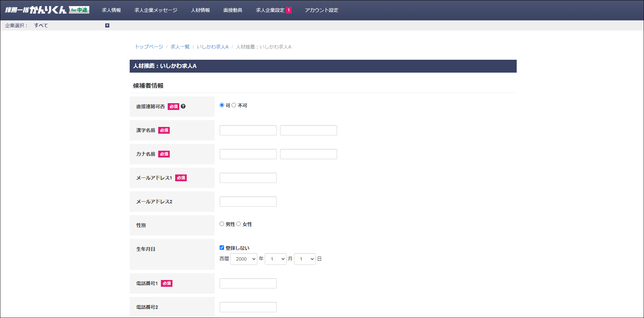Open the birth day dropdown

point(305,259)
